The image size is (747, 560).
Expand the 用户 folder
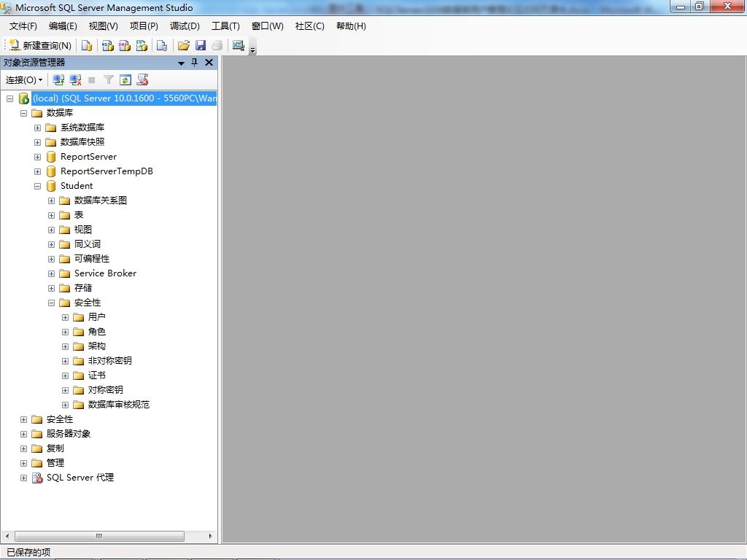coord(65,318)
